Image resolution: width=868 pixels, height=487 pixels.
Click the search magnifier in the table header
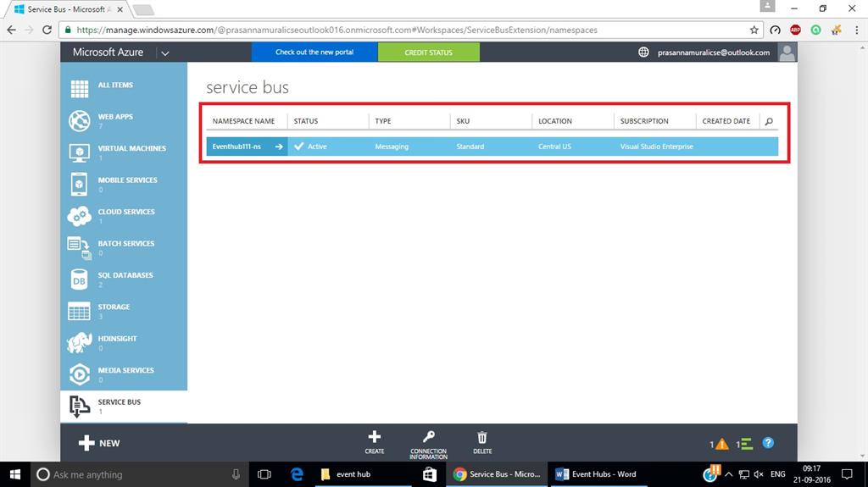[x=769, y=121]
